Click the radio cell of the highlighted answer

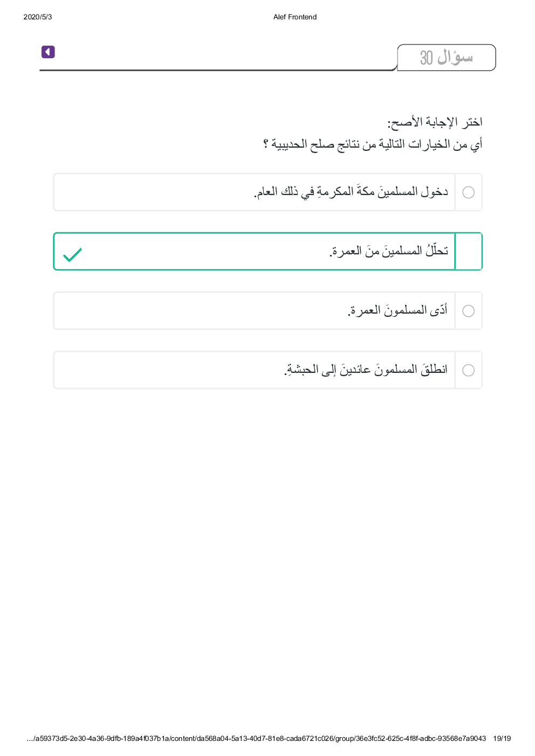pyautogui.click(x=468, y=252)
